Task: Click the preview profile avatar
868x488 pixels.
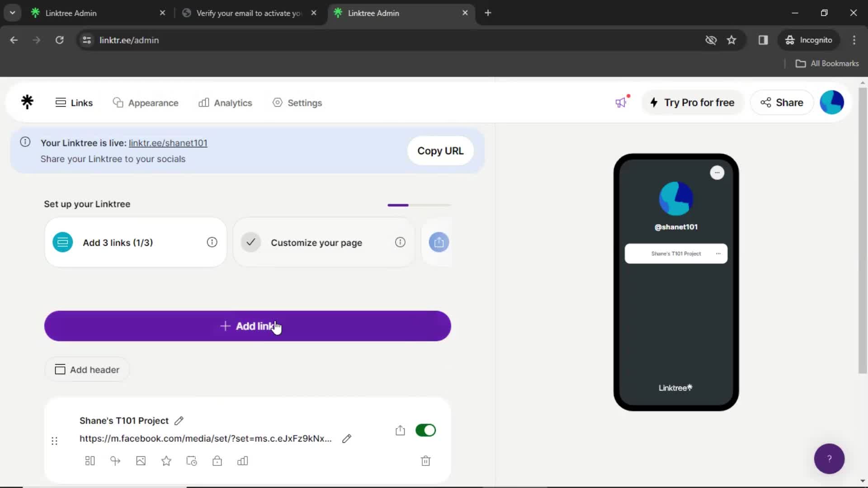Action: (x=676, y=198)
